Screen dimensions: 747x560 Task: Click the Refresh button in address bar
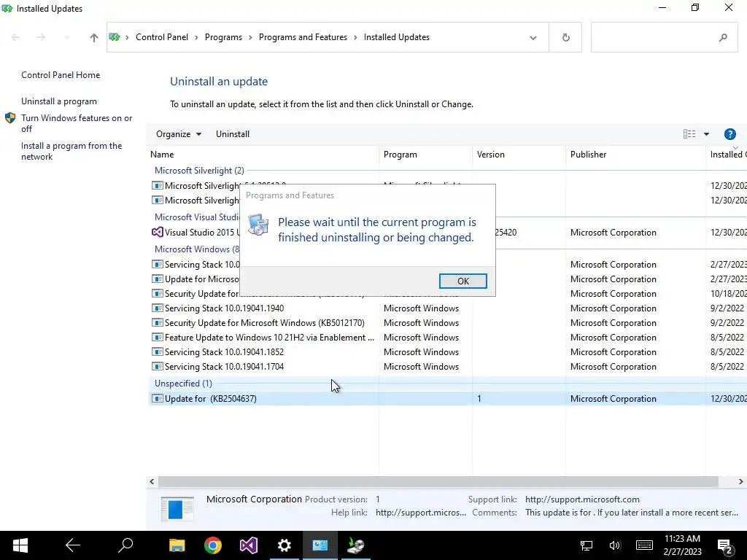tap(565, 37)
